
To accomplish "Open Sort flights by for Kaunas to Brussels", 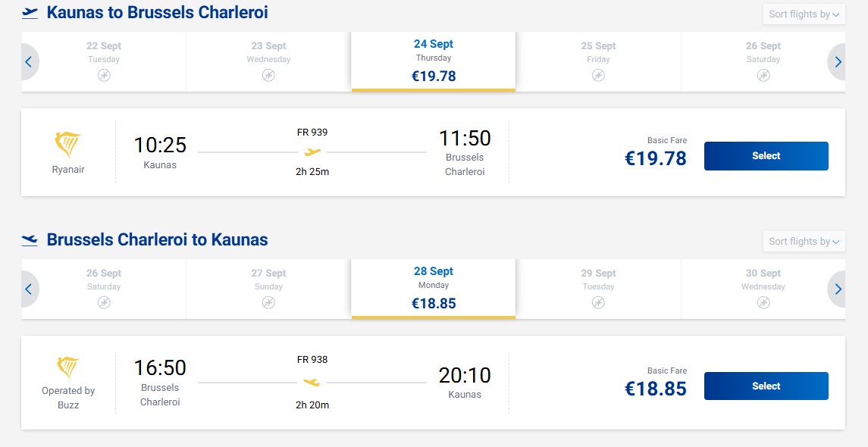I will point(804,14).
